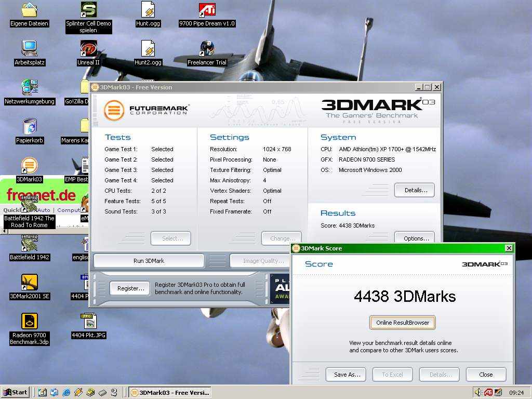Open 9700 Pipe Dream v1.0 shortcut
532x399 pixels.
(x=207, y=14)
